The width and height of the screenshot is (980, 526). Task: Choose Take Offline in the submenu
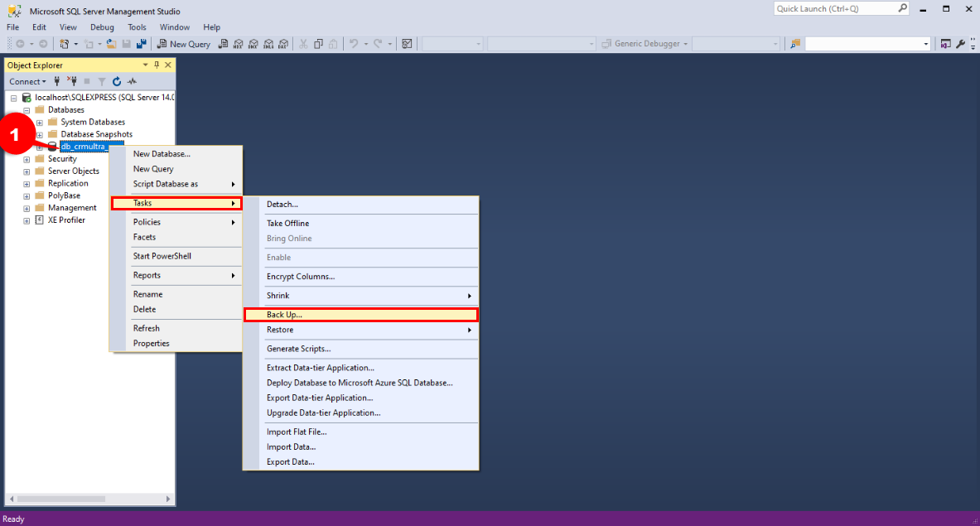pyautogui.click(x=360, y=223)
